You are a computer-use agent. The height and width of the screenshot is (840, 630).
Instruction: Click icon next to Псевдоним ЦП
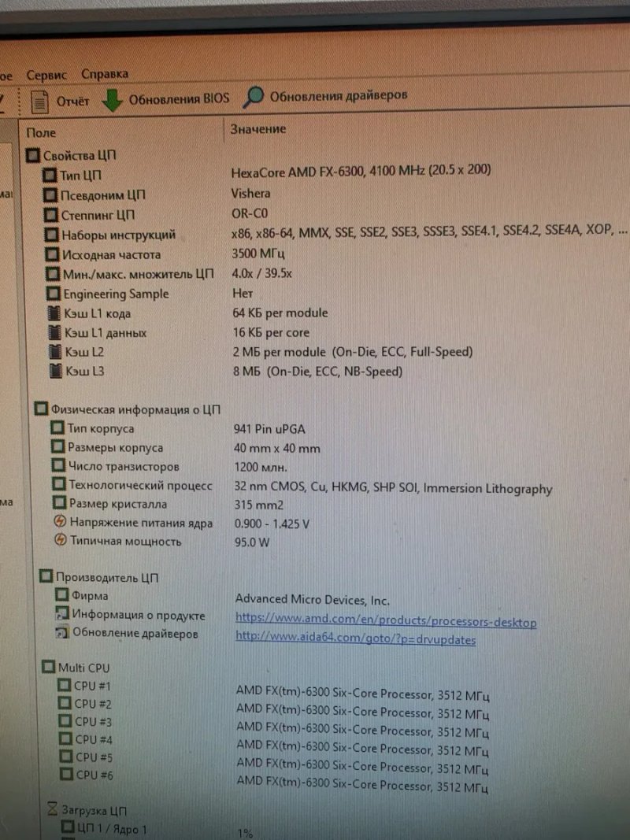click(x=50, y=195)
